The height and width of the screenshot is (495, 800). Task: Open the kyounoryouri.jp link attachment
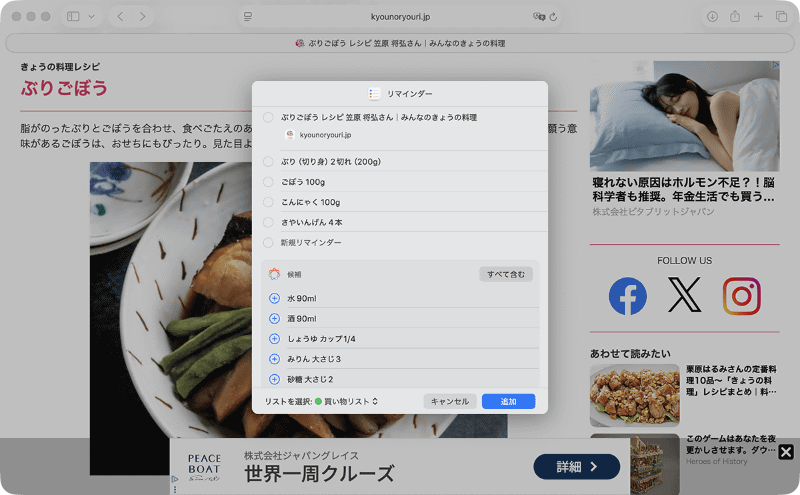coord(318,135)
